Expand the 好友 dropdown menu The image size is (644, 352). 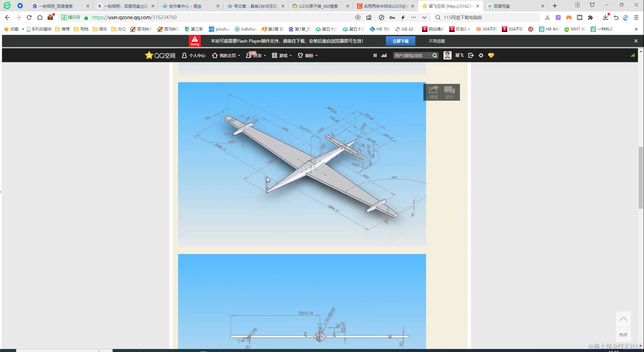click(256, 56)
